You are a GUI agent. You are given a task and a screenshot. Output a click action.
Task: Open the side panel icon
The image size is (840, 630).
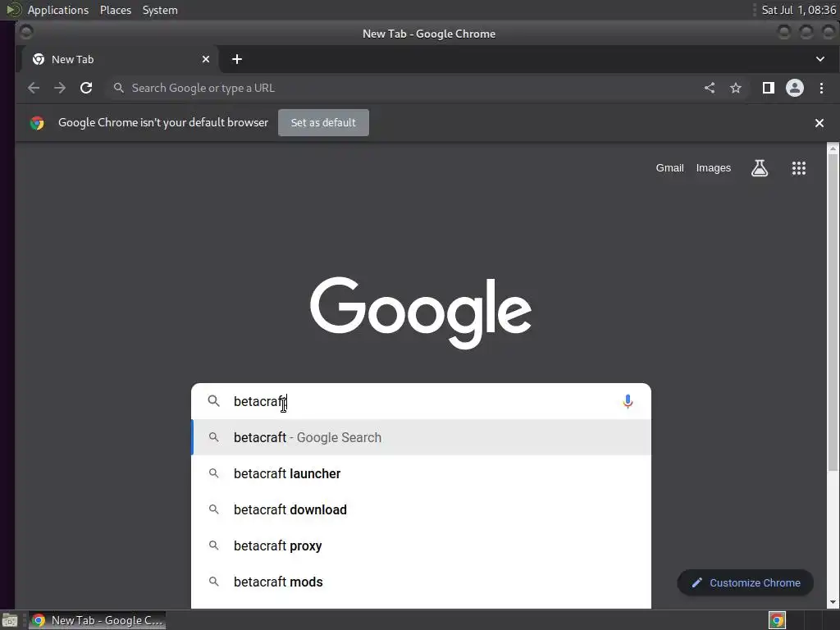(768, 88)
